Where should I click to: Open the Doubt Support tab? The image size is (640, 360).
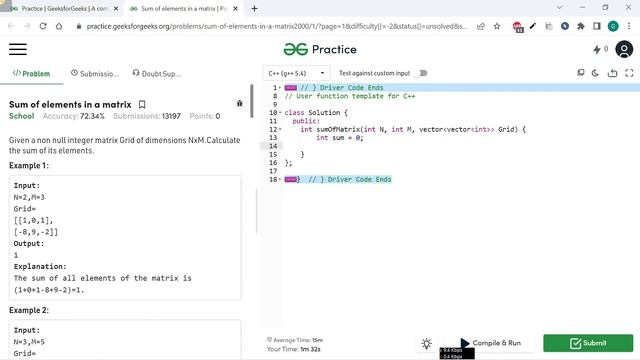tap(157, 73)
